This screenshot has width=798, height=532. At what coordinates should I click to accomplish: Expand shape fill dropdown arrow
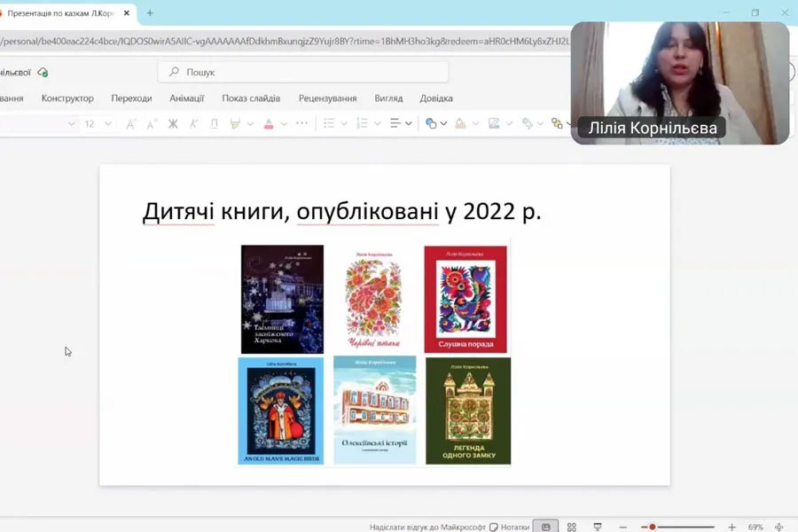pos(476,124)
